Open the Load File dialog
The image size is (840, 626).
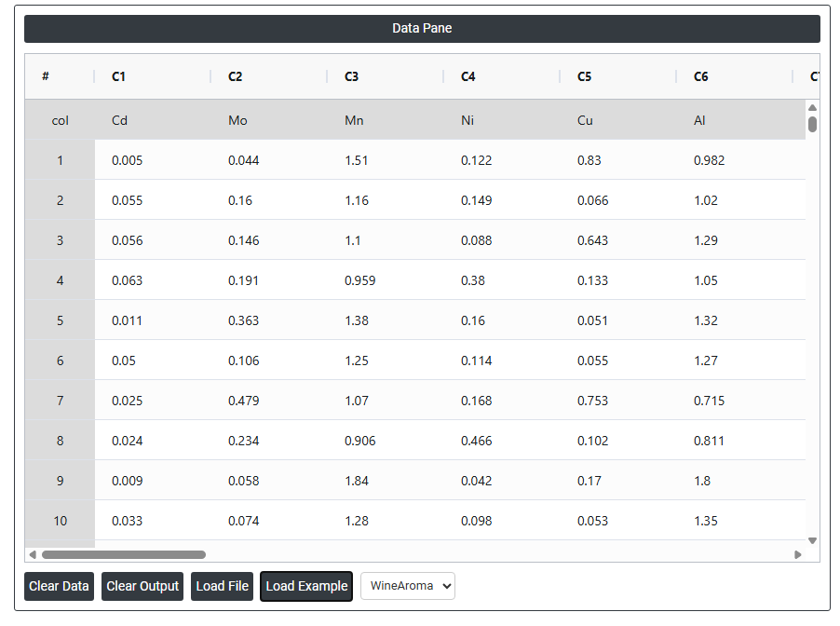pos(223,586)
